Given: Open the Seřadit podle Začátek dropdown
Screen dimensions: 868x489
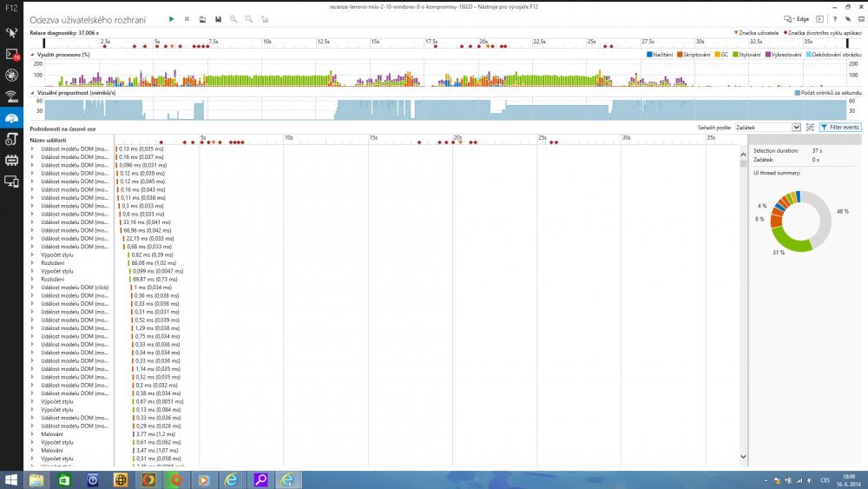Looking at the screenshot, I should click(x=768, y=128).
